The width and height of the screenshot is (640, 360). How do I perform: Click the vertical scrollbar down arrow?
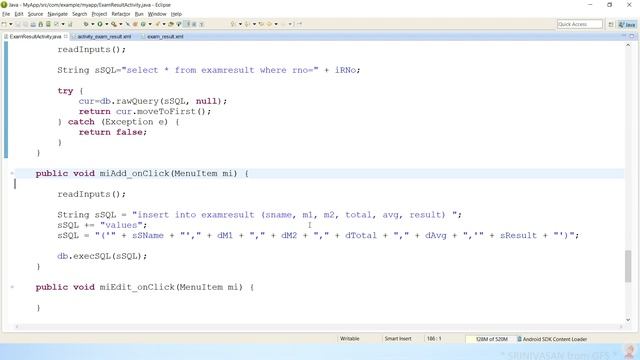pyautogui.click(x=628, y=320)
